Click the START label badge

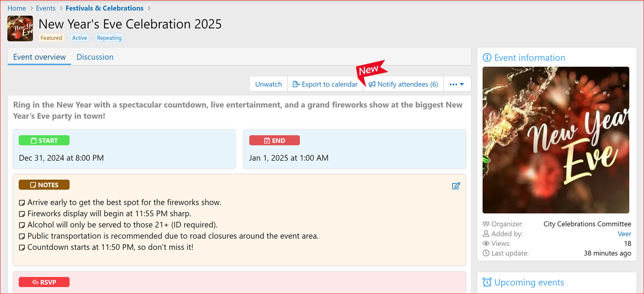point(44,140)
